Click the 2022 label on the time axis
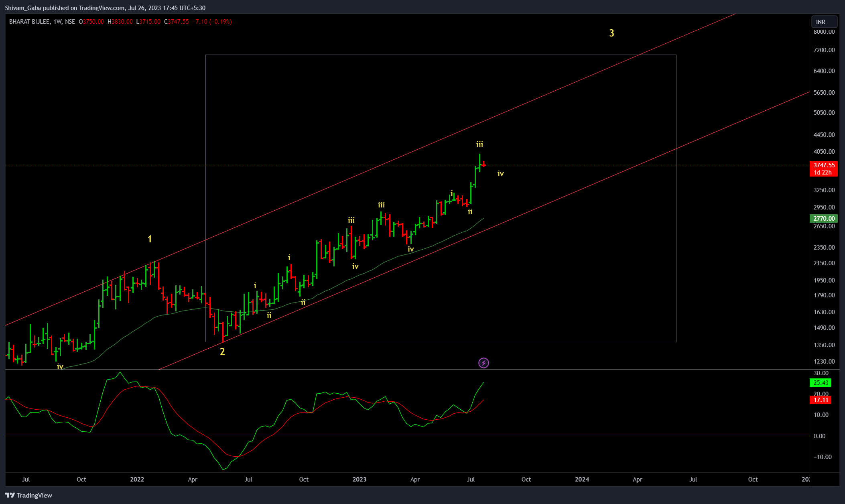The image size is (845, 504). pyautogui.click(x=137, y=479)
